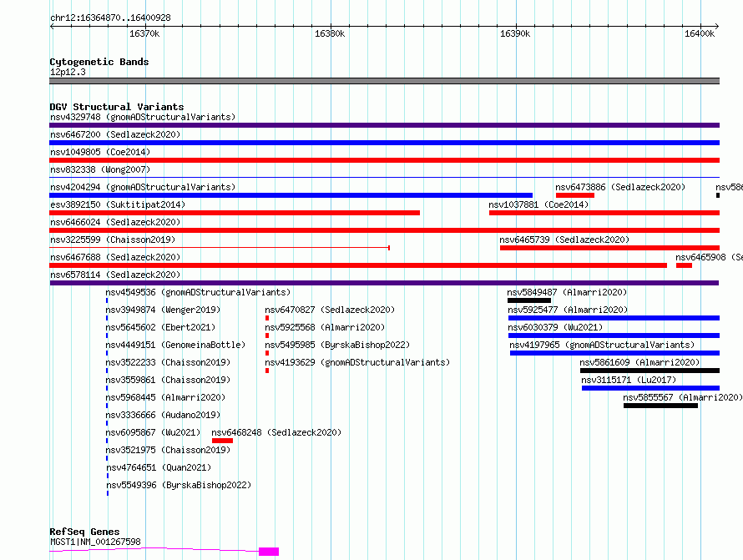Screen dimensions: 743x560
Task: Click the chr12:16364870..16400928 coordinates text
Action: tap(110, 18)
